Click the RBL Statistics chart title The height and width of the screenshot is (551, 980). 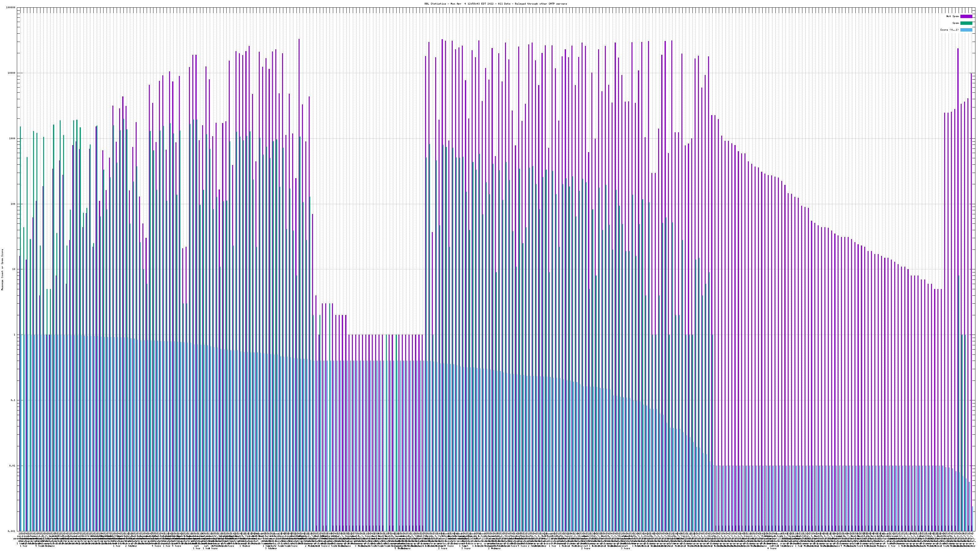pyautogui.click(x=495, y=4)
